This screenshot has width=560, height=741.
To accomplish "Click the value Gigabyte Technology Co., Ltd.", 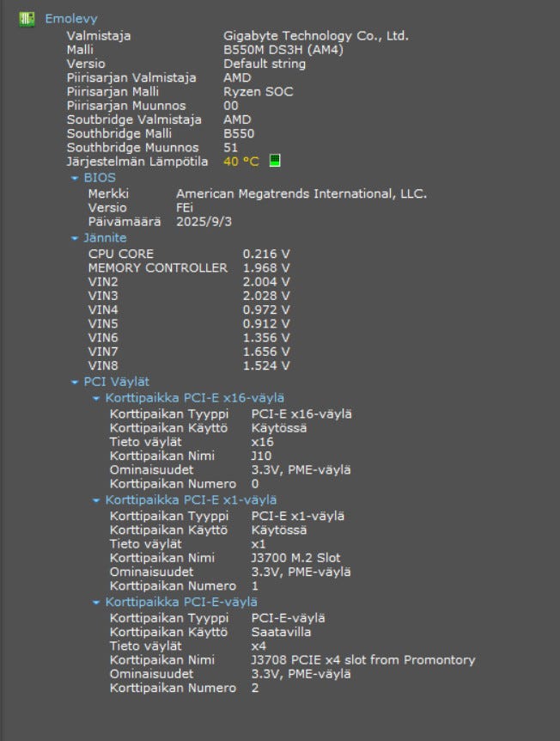I will (316, 36).
